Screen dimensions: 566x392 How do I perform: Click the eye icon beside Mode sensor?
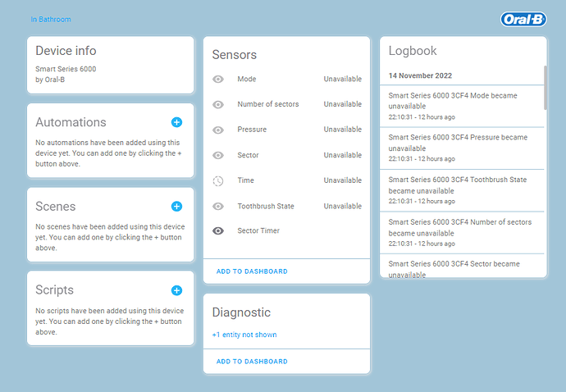click(218, 79)
